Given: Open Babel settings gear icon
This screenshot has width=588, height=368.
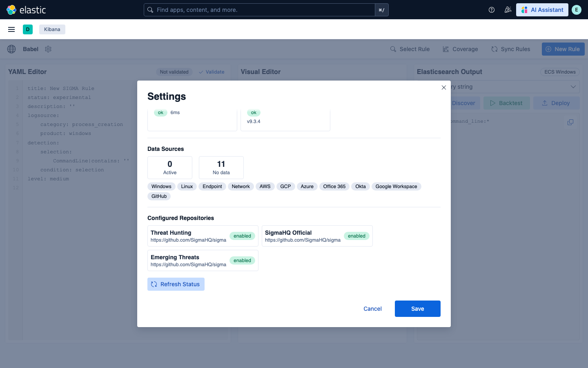Looking at the screenshot, I should point(48,49).
